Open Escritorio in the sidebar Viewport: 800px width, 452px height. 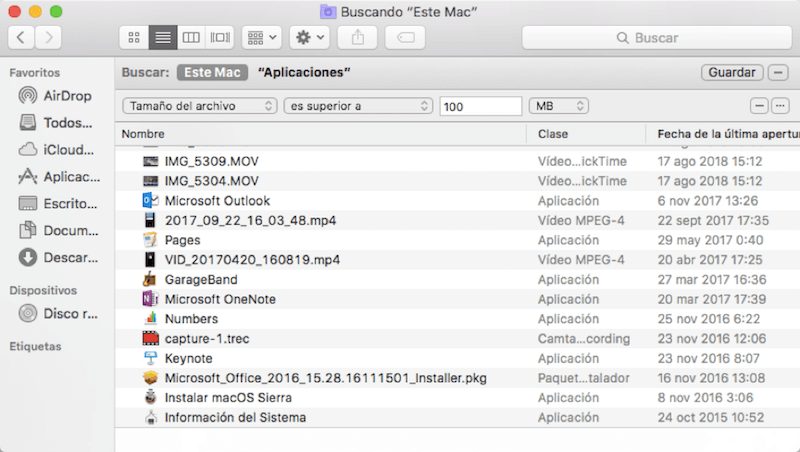[57, 204]
